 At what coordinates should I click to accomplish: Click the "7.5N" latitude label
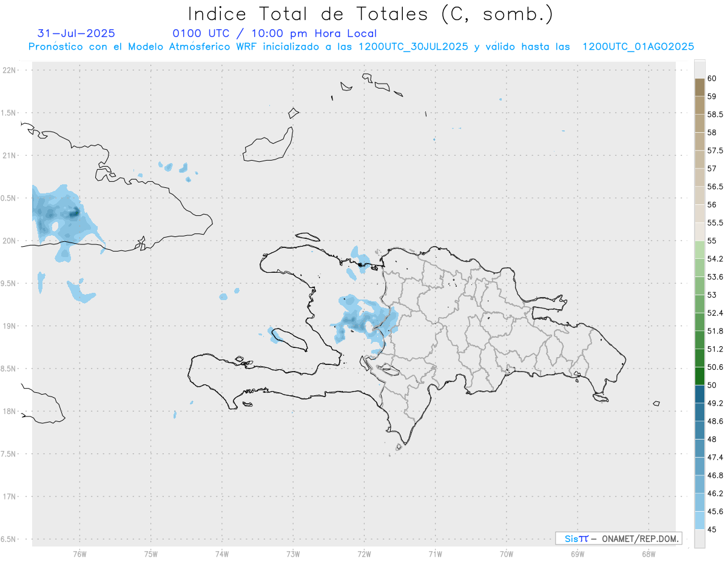pos(8,453)
